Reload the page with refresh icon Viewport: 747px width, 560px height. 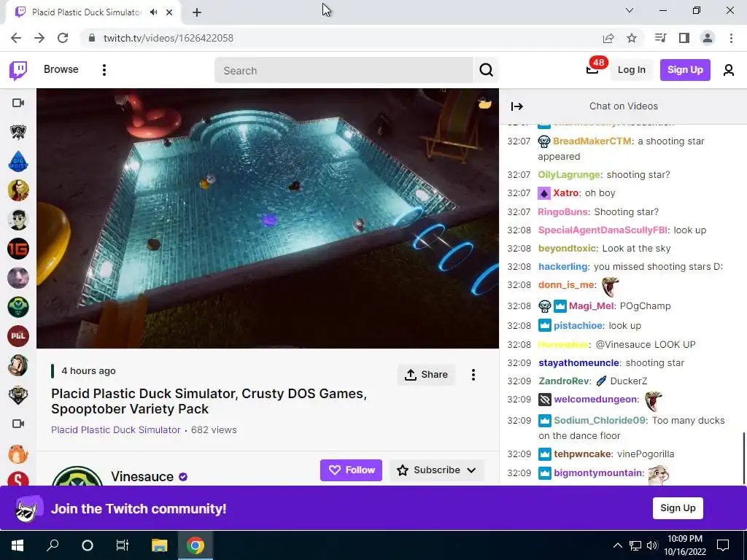(x=63, y=38)
